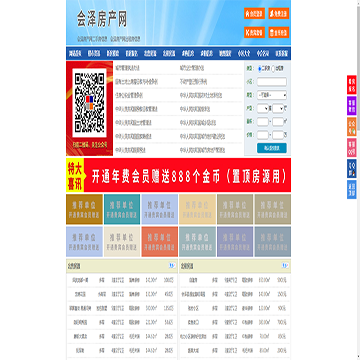Click the teal 推荐单位 tile
The image size is (360, 360).
pyautogui.click(x=122, y=209)
